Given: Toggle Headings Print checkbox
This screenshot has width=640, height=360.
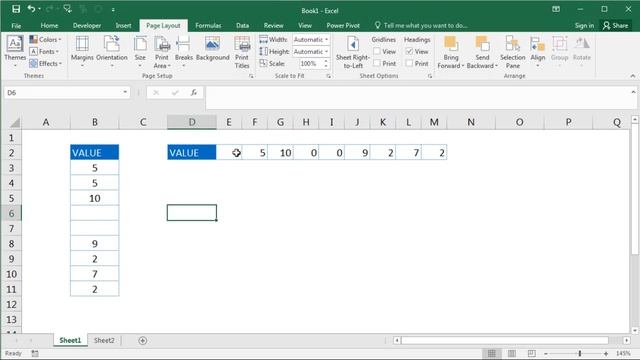Looking at the screenshot, I should (409, 63).
